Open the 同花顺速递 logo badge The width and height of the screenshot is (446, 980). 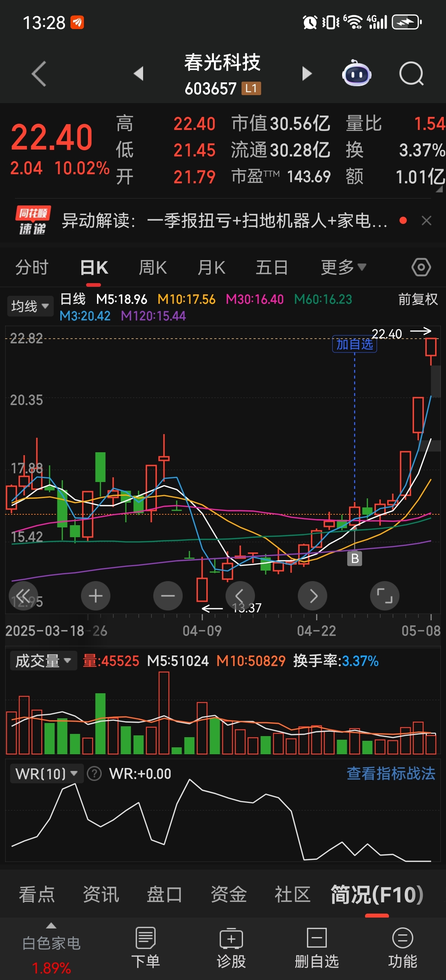click(x=33, y=220)
